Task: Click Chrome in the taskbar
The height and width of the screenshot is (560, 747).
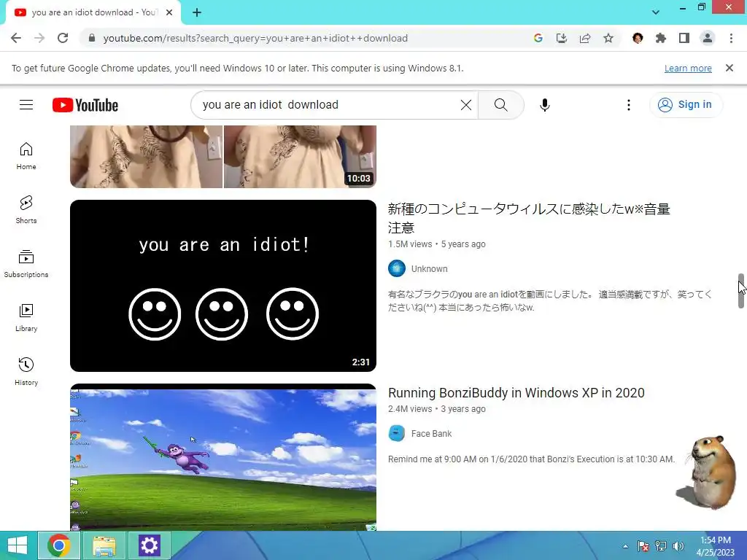Action: pyautogui.click(x=59, y=545)
